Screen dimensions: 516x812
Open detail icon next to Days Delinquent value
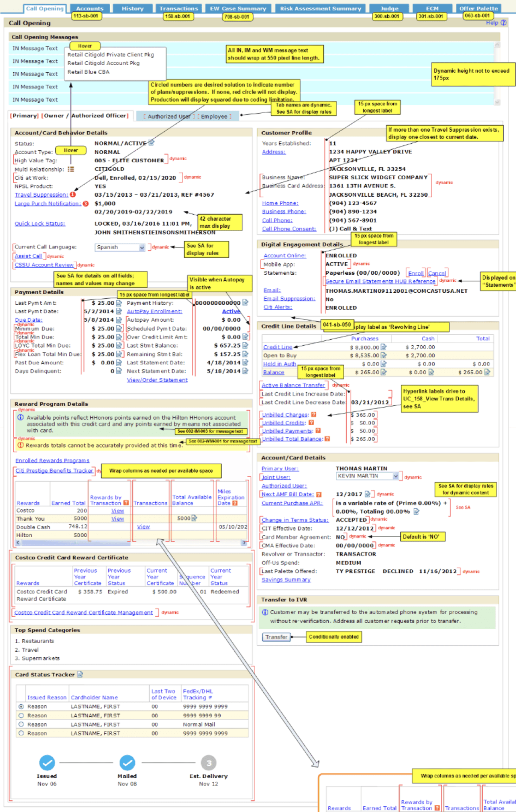coord(119,371)
